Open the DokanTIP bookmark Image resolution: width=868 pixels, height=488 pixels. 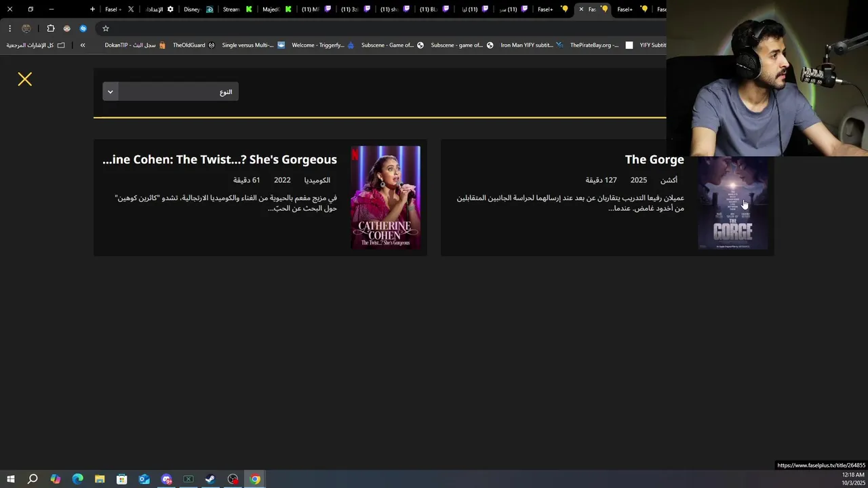click(x=135, y=45)
